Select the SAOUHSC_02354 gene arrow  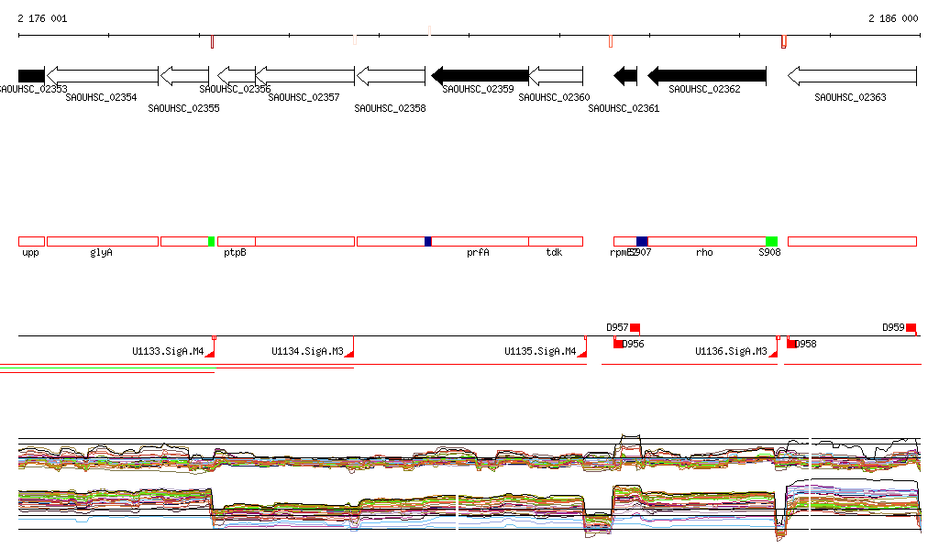pos(103,76)
